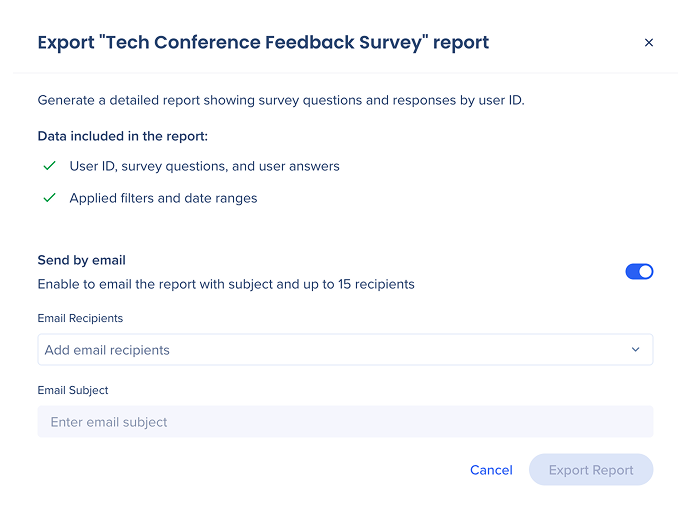This screenshot has height=505, width=678.
Task: Disable the Send by email toggle
Action: pyautogui.click(x=639, y=272)
